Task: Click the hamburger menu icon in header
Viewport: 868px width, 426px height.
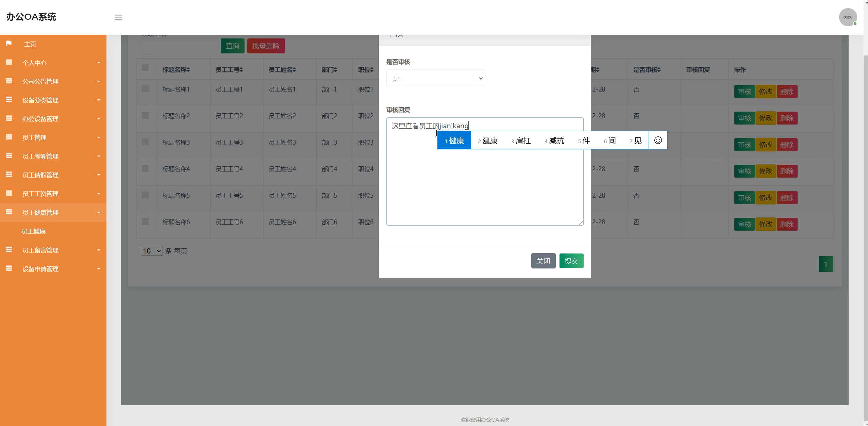Action: [x=118, y=17]
